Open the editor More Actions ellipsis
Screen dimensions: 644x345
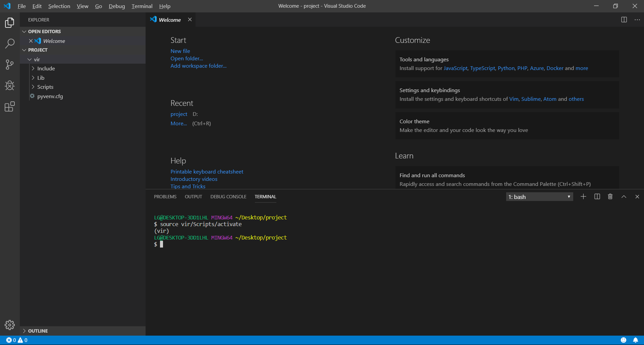(637, 20)
